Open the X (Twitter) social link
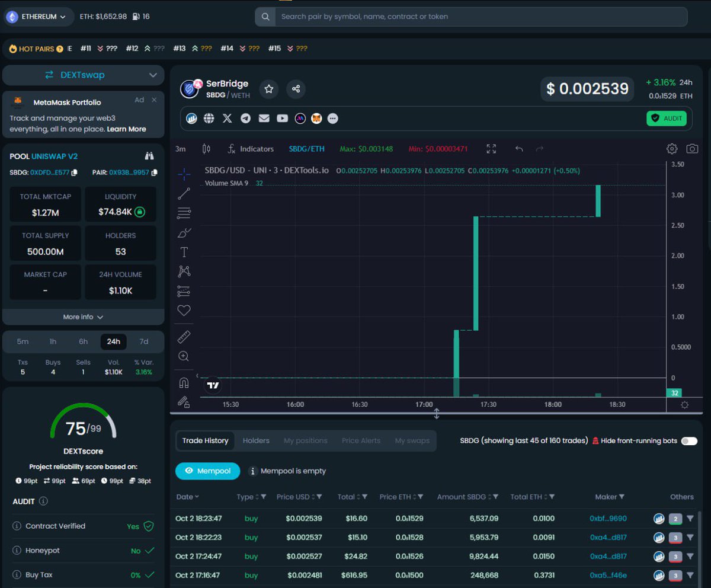This screenshot has width=711, height=588. [x=227, y=119]
